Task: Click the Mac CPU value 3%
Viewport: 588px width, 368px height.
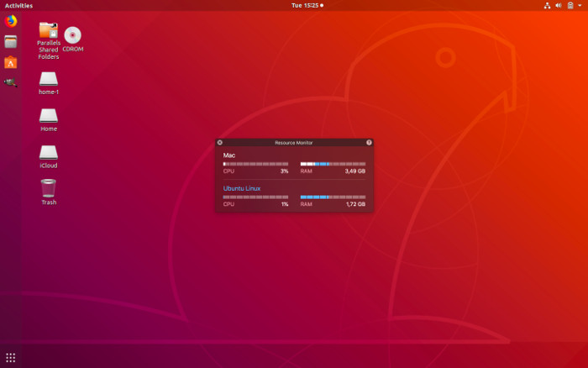Action: click(x=284, y=171)
